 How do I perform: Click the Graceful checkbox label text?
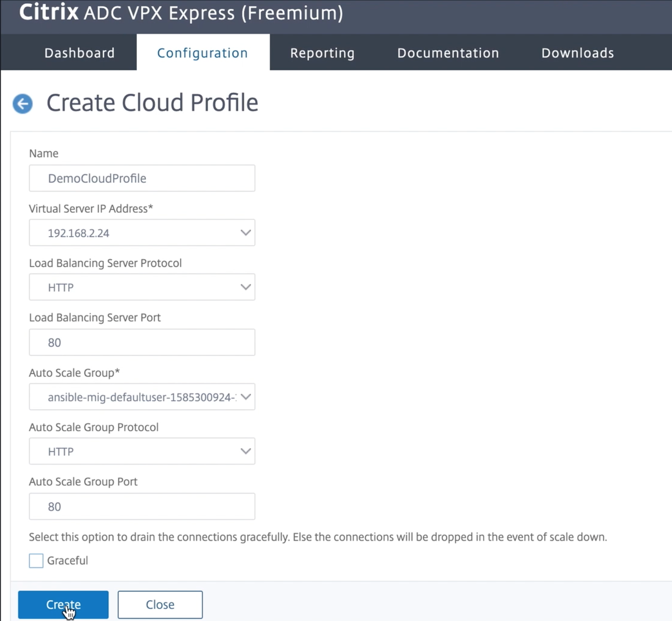pos(67,561)
